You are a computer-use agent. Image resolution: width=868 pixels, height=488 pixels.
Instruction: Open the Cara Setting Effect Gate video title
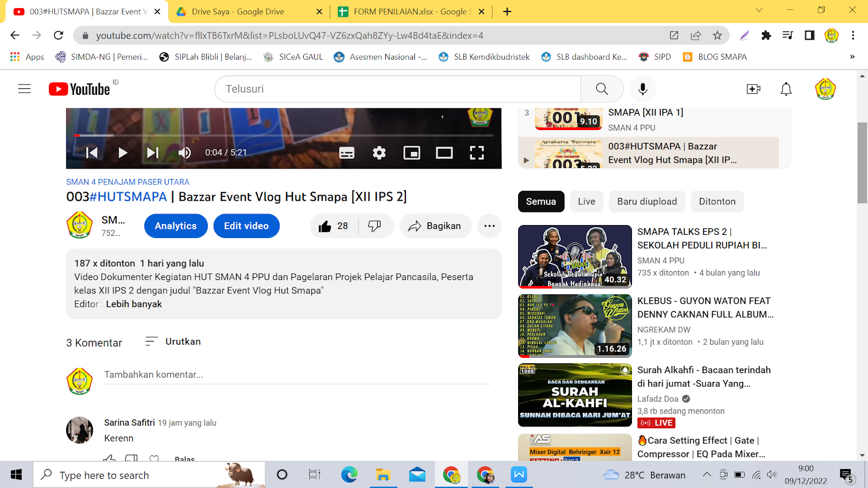click(x=701, y=447)
